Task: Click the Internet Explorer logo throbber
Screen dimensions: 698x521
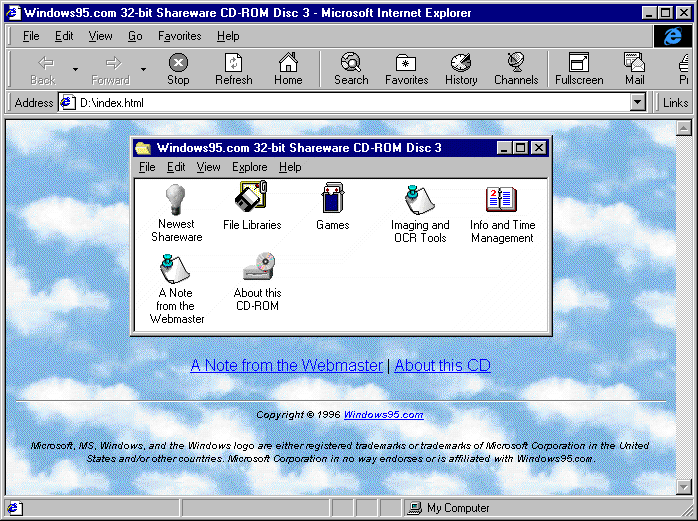Action: click(x=673, y=36)
